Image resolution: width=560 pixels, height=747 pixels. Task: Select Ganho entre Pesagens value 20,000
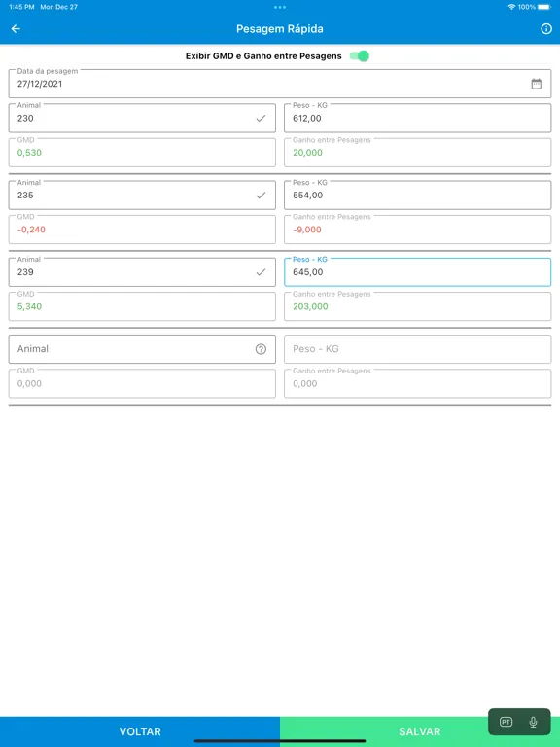(307, 153)
